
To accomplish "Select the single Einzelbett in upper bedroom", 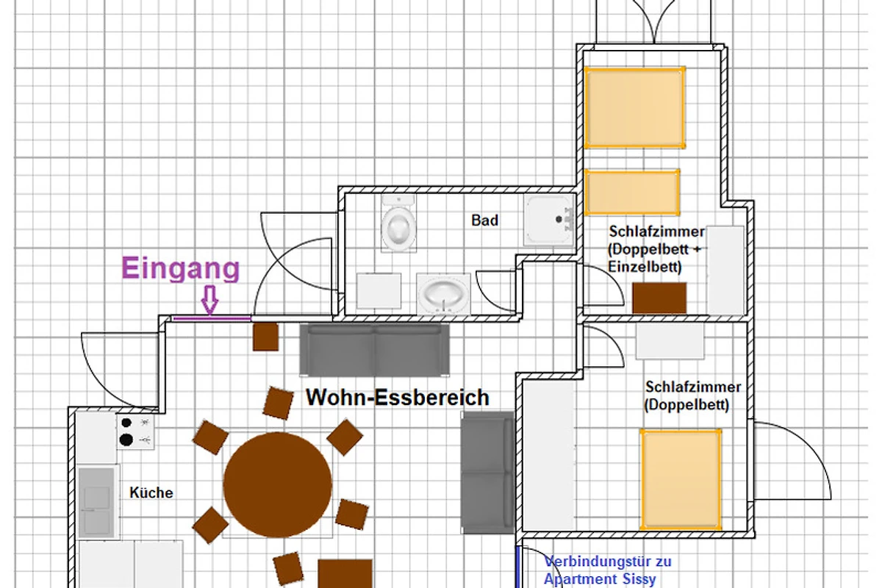I will pyautogui.click(x=633, y=192).
